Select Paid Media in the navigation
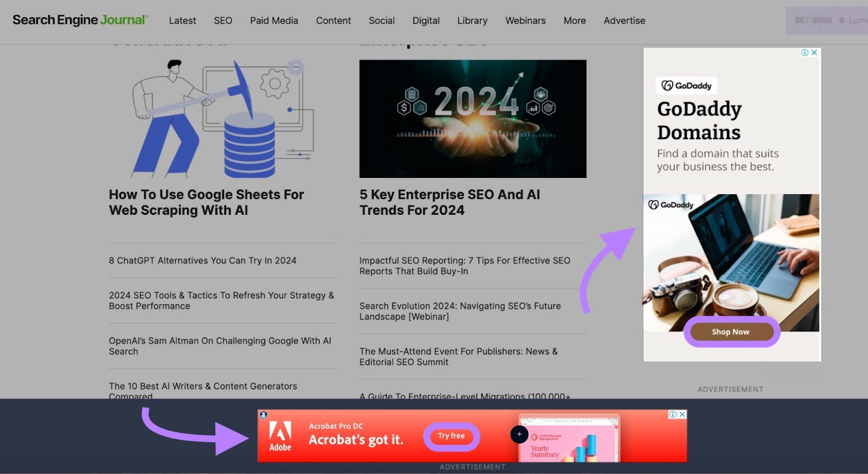The height and width of the screenshot is (474, 868). pyautogui.click(x=274, y=21)
